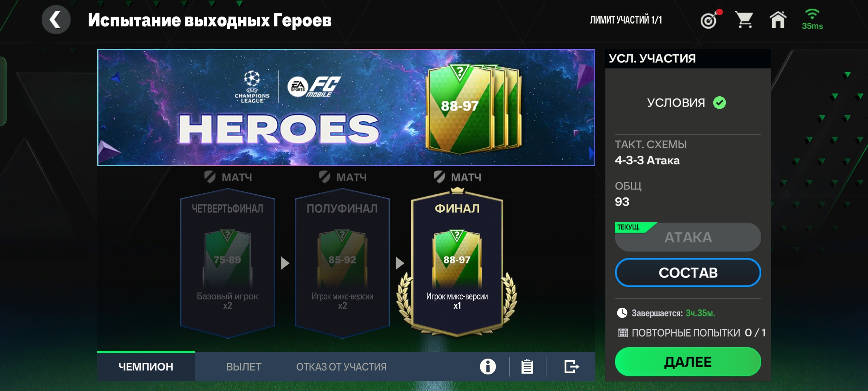Open the info circle icon
The height and width of the screenshot is (391, 868).
click(488, 366)
